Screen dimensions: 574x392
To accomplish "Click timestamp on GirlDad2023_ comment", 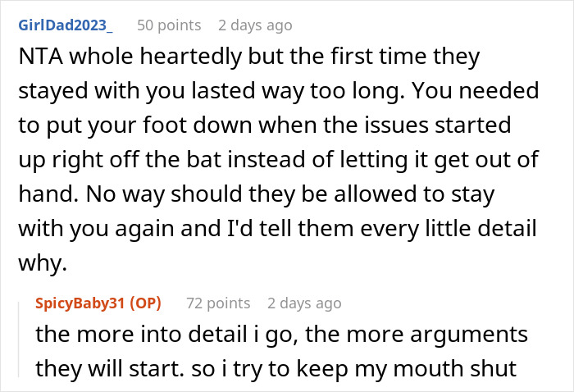I will tap(255, 25).
